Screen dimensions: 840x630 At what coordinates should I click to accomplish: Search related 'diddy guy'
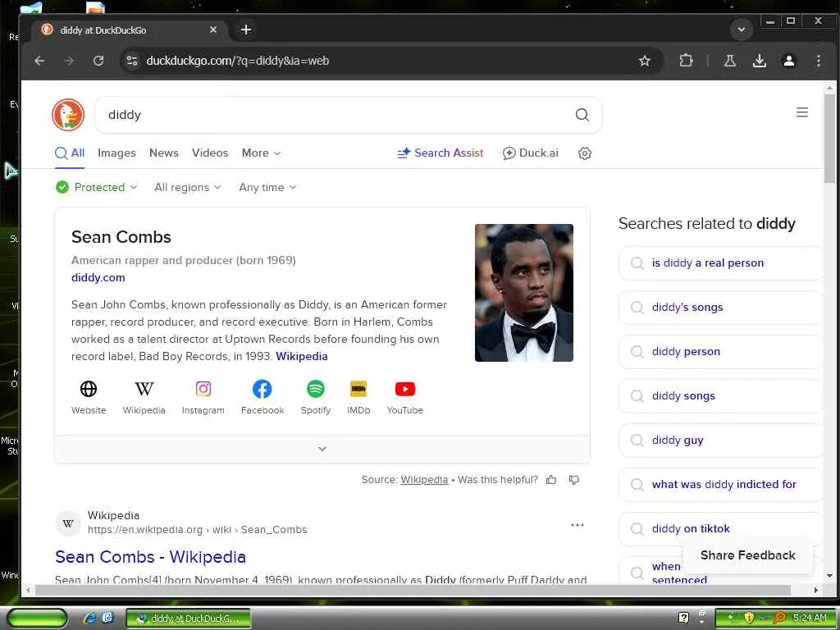720,441
